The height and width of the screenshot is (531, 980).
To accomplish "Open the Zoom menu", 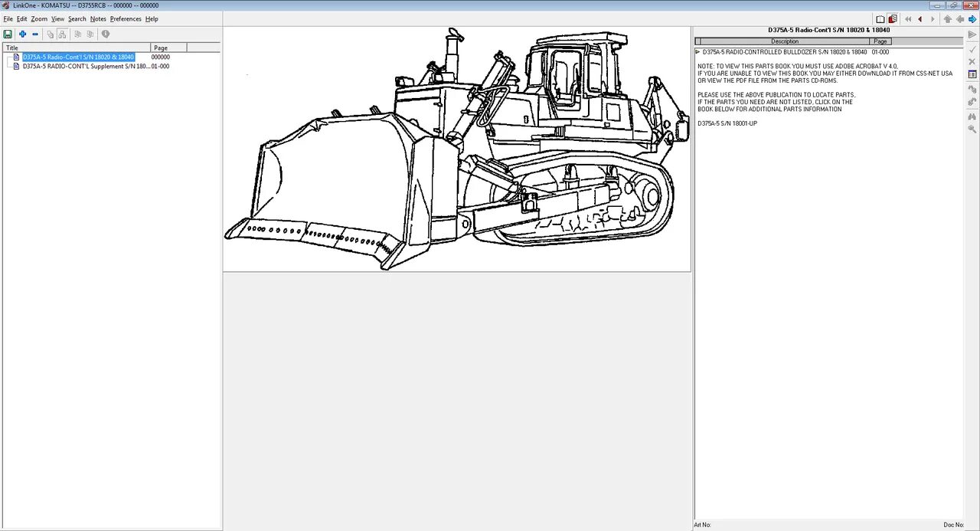I will click(39, 18).
